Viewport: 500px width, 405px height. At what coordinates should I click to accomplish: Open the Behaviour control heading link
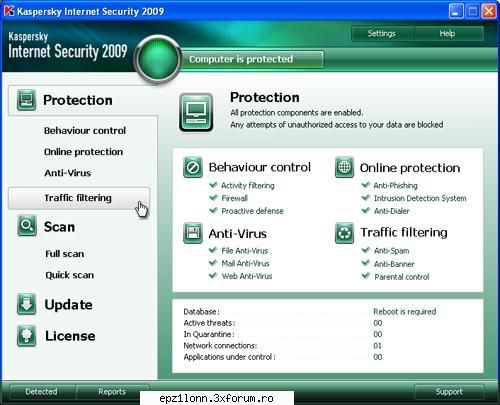pos(260,167)
